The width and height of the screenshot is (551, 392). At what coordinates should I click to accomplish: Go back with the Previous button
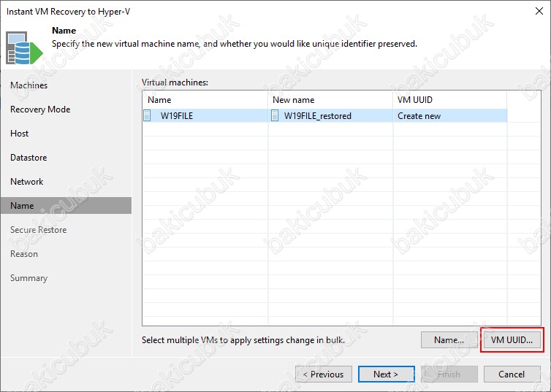[x=324, y=374]
